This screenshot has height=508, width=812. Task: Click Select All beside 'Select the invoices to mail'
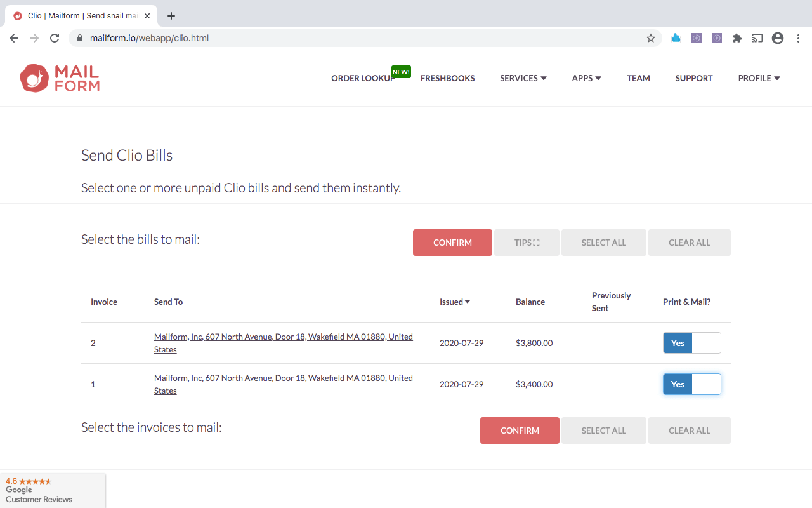pyautogui.click(x=604, y=431)
